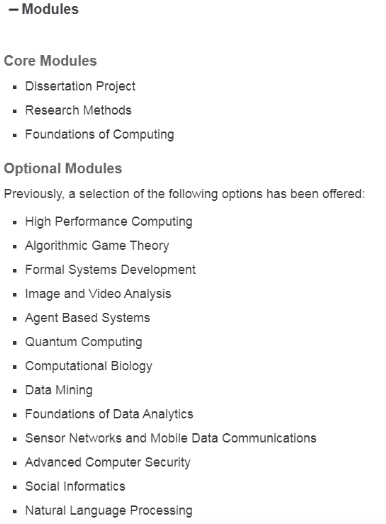Select Computational Biology
Viewport: 386px width, 524px height.
pos(89,366)
